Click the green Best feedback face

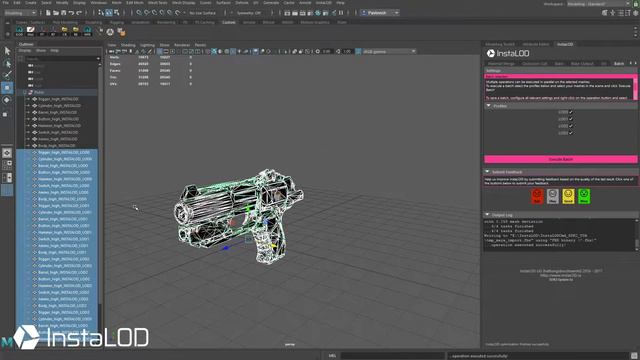pos(584,196)
